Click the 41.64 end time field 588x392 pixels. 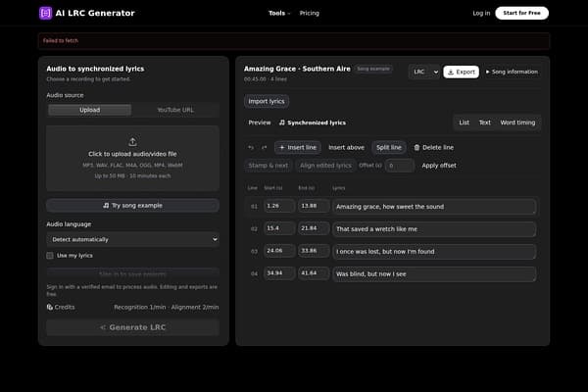point(314,273)
